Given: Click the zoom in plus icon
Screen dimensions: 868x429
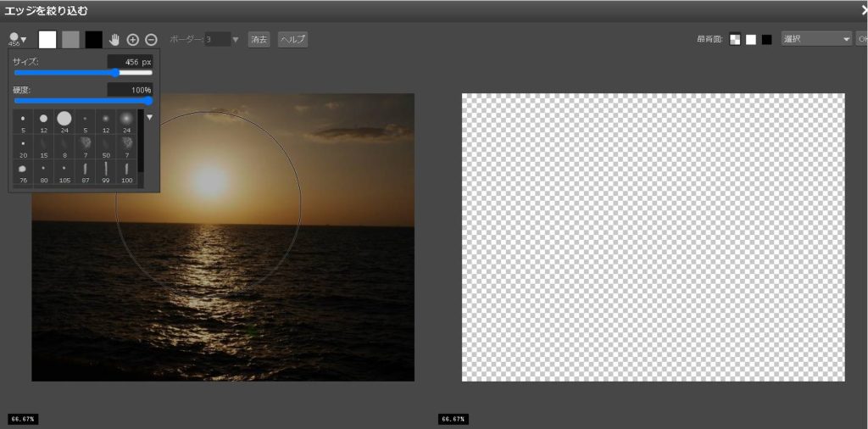Looking at the screenshot, I should coord(133,39).
